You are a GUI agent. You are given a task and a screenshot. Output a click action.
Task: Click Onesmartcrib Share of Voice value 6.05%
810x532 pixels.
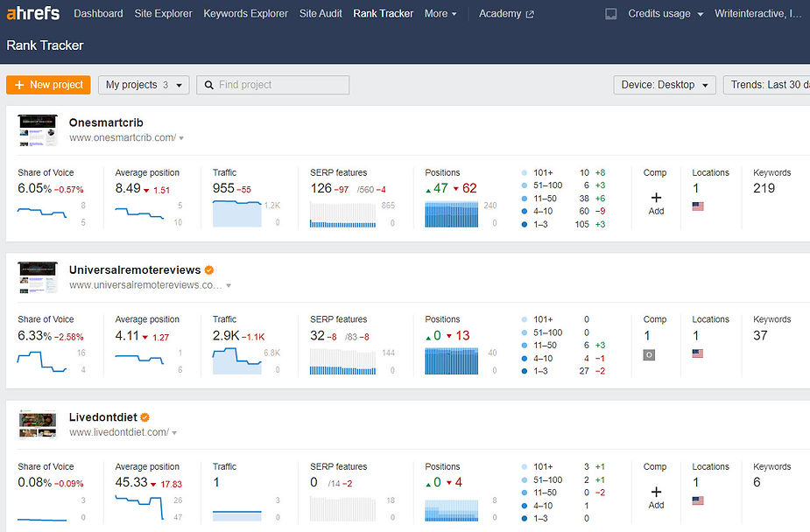(x=35, y=188)
